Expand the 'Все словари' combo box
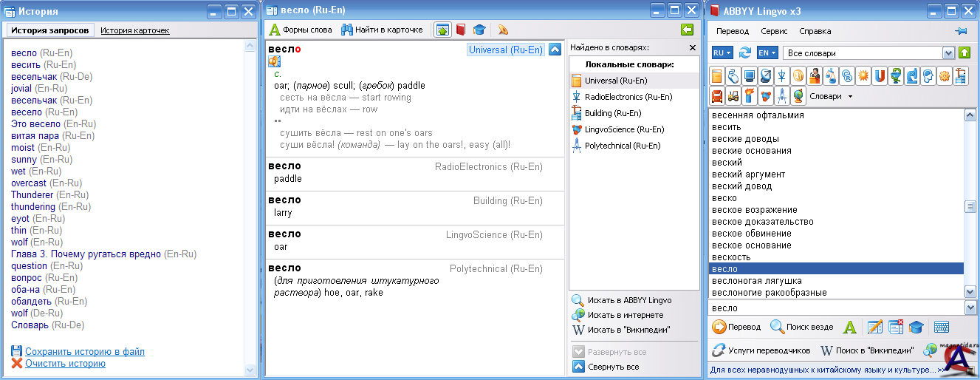The width and height of the screenshot is (980, 380). pyautogui.click(x=948, y=53)
